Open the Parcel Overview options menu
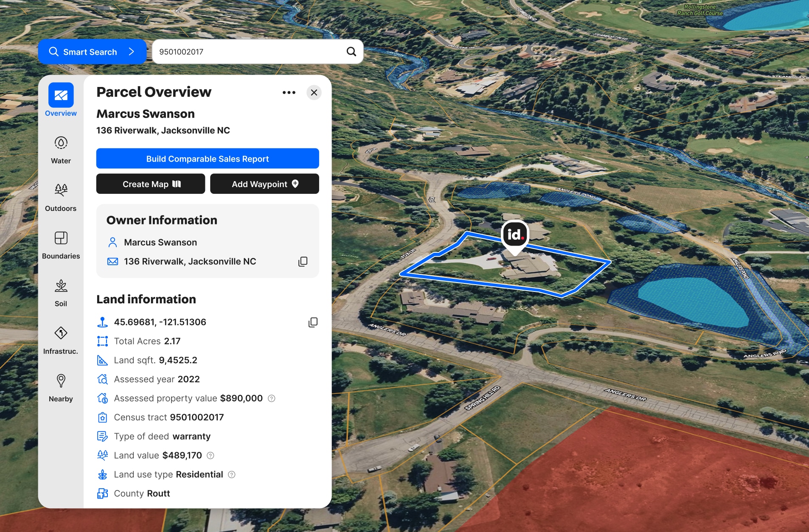The image size is (809, 532). 289,92
